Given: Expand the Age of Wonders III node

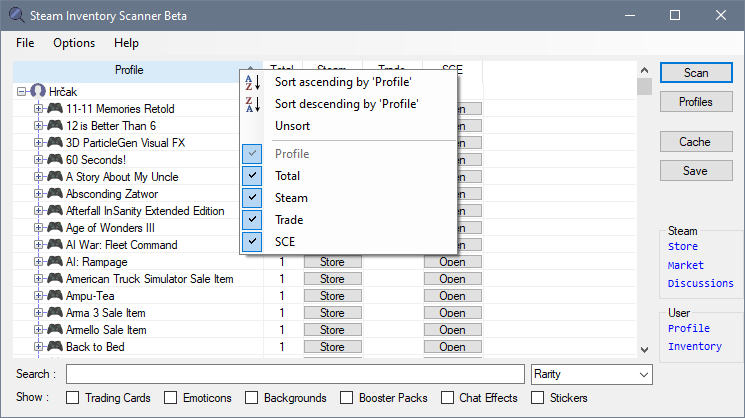Looking at the screenshot, I should (x=38, y=228).
